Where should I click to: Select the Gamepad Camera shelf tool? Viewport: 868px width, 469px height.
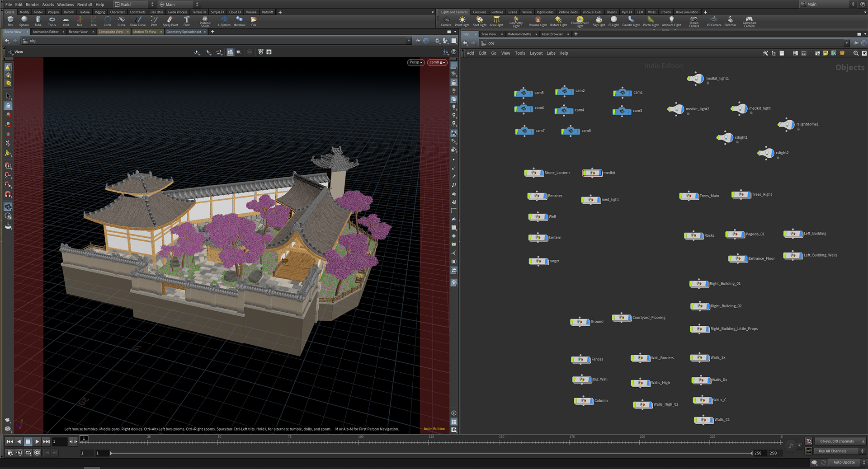(x=749, y=22)
